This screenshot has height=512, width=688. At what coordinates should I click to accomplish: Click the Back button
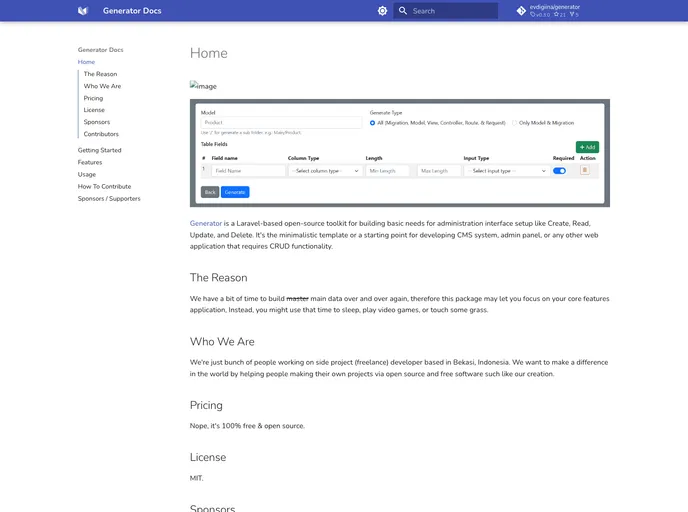(210, 192)
